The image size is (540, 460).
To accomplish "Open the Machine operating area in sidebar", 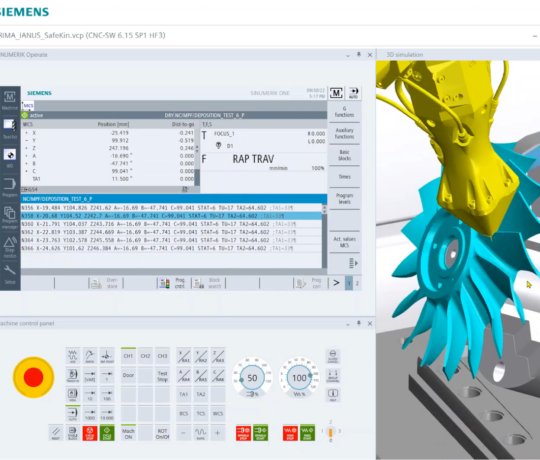I will point(10,100).
